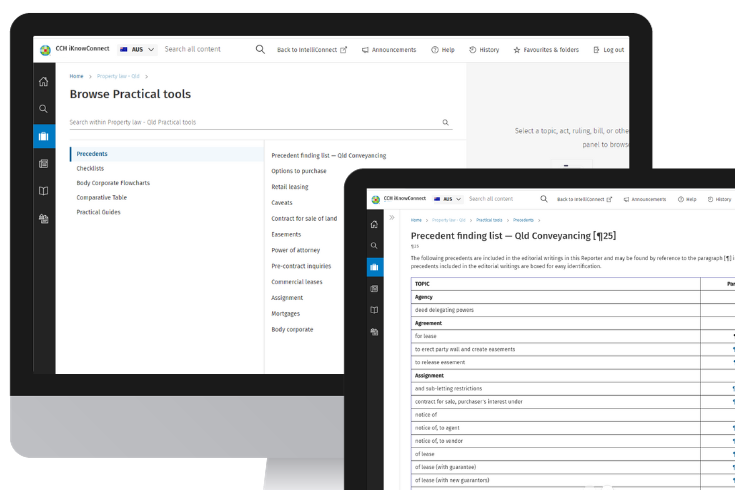
Task: Open Favourites & folders on the monitor's top bar
Action: coord(545,49)
